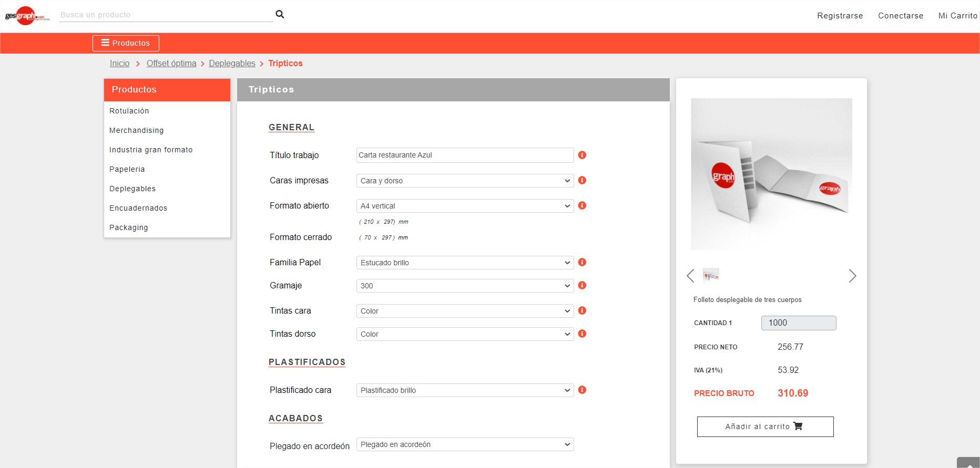Click the search magnifier icon
Screen dimensions: 980x468
tap(280, 14)
